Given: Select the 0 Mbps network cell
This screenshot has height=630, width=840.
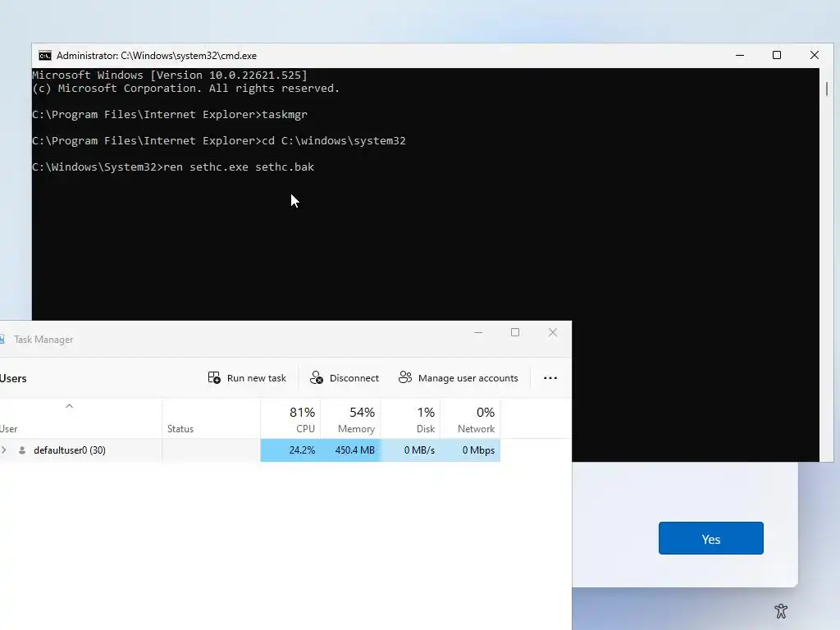Looking at the screenshot, I should 470,450.
